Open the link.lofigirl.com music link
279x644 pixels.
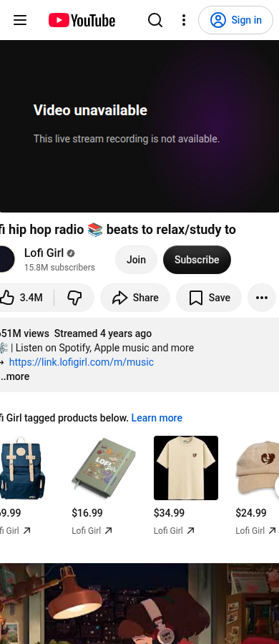coord(82,362)
